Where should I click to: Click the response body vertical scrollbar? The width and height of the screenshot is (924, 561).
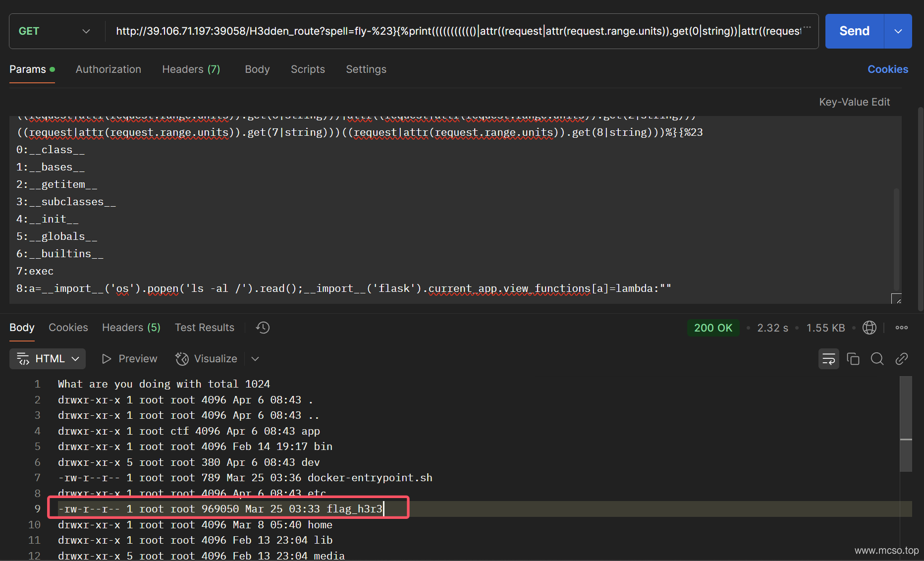click(906, 424)
